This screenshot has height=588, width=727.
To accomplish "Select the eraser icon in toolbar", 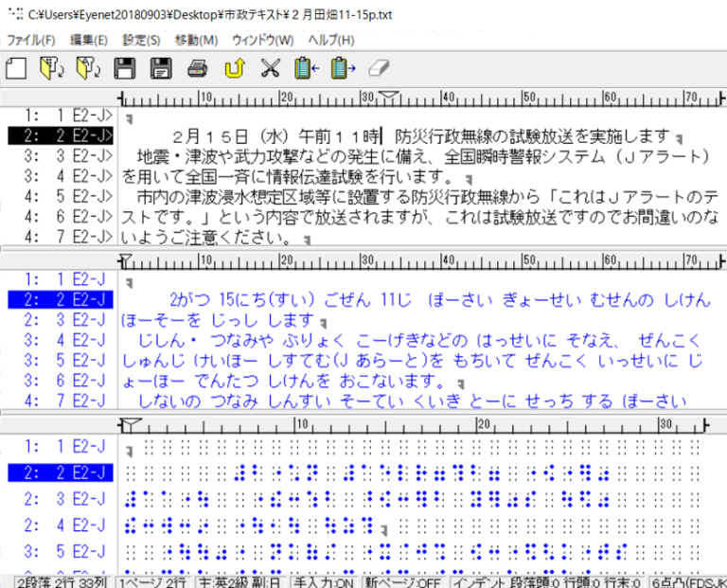I will coord(379,68).
